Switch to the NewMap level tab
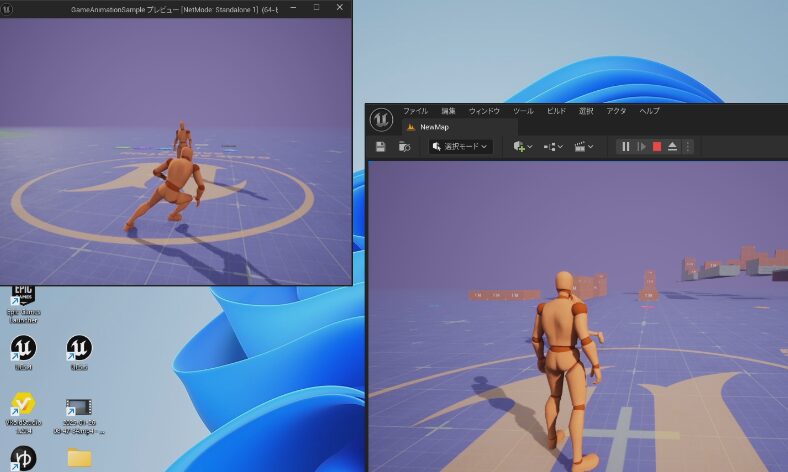 pos(434,127)
